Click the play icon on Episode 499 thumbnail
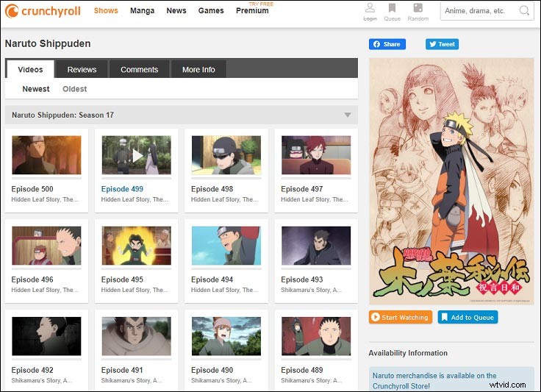The height and width of the screenshot is (392, 541). point(137,156)
